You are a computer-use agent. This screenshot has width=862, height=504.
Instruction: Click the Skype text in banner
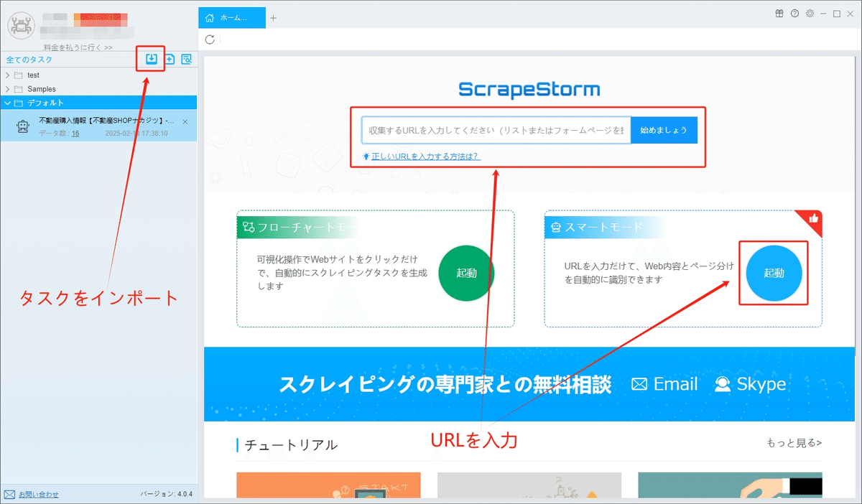click(761, 384)
